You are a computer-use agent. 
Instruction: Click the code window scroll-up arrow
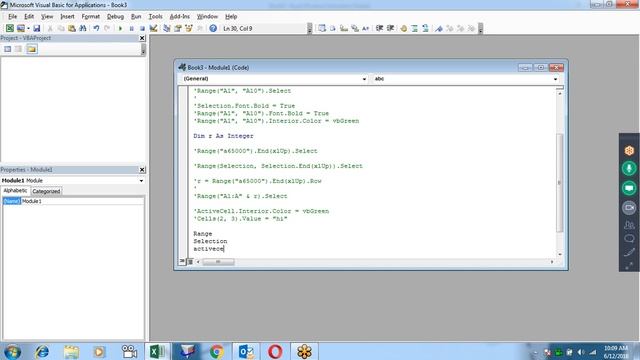[x=560, y=93]
